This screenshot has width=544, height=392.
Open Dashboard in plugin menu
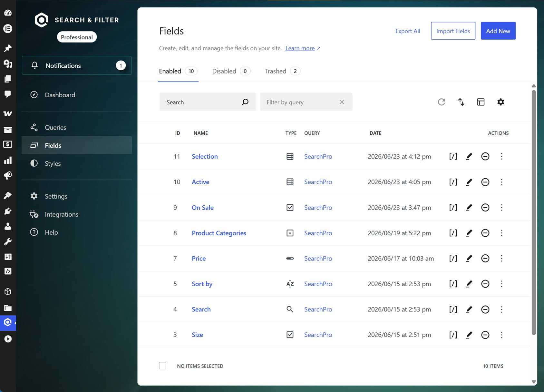(x=77, y=95)
